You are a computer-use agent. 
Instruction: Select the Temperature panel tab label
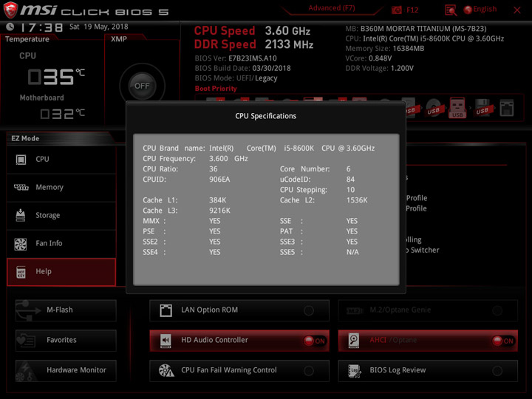[27, 39]
